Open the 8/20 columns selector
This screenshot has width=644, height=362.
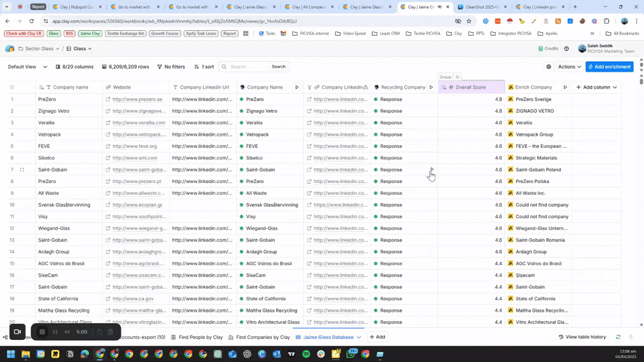(x=74, y=67)
